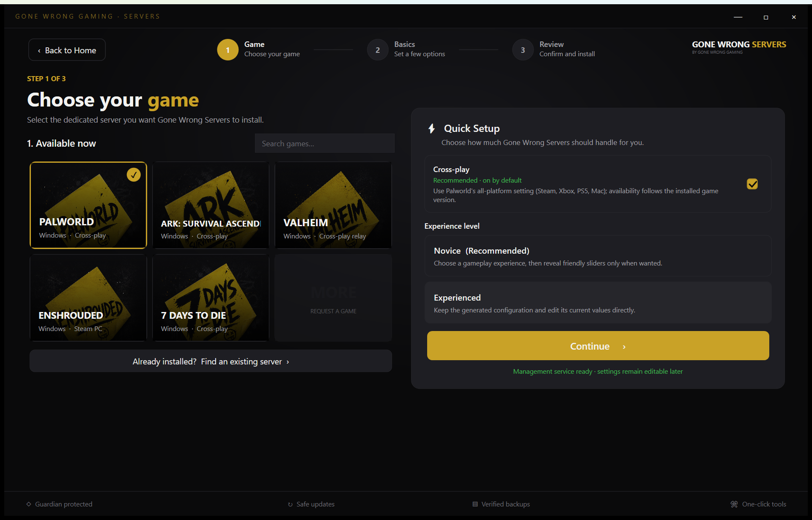Pick the 7 Days to Die card
This screenshot has width=812, height=520.
[x=211, y=298]
